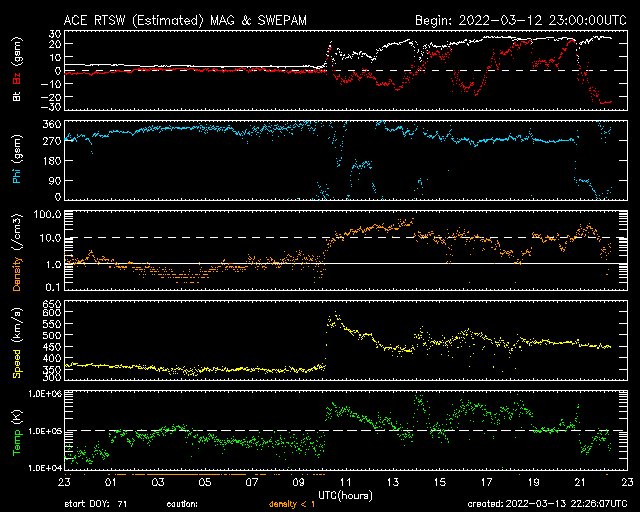
Task: Click the '360' Phi tick label
Action: [x=52, y=125]
